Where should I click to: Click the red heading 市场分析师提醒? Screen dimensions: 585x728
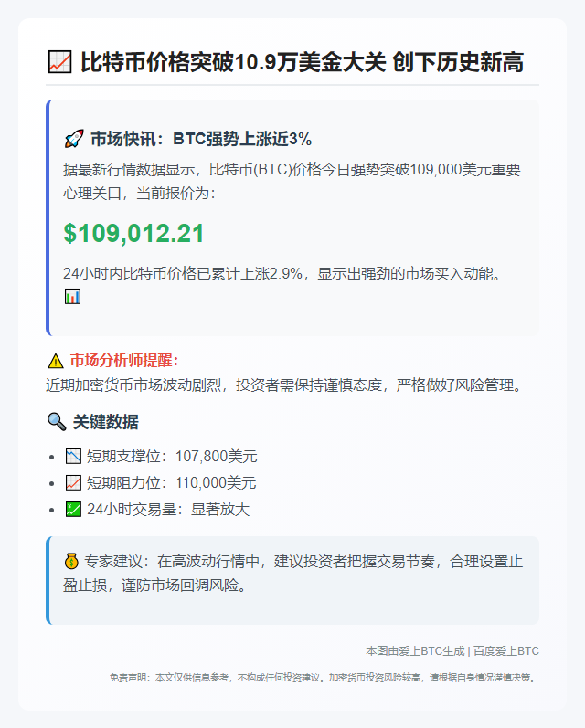pos(124,360)
